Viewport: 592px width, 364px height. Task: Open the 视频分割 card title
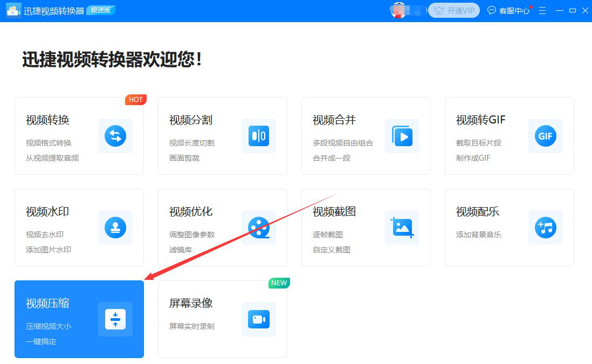coord(191,120)
